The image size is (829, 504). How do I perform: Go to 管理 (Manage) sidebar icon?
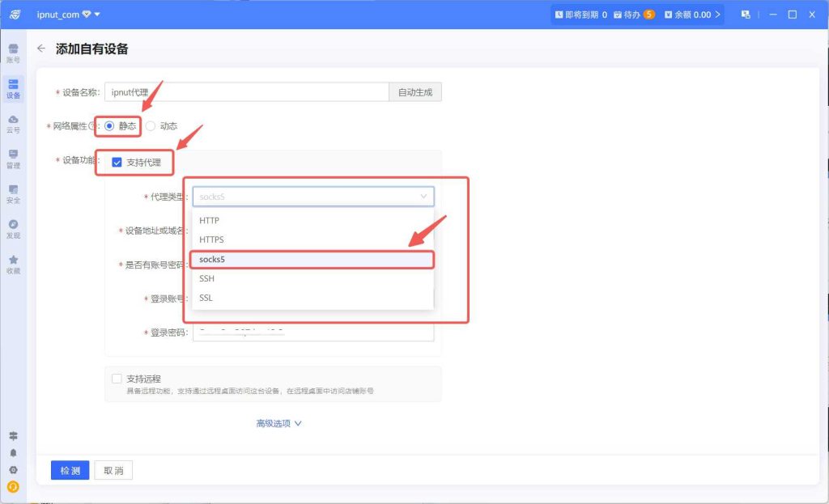coord(13,158)
